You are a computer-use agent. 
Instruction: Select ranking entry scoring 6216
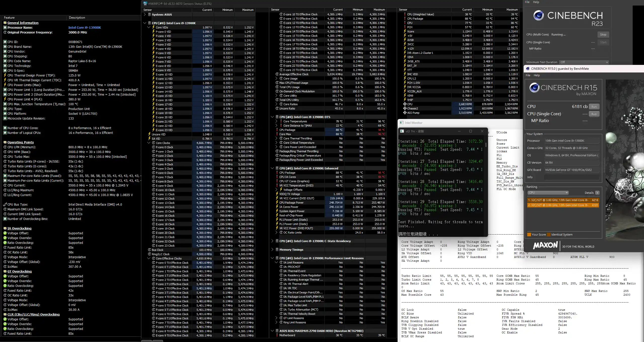click(563, 200)
